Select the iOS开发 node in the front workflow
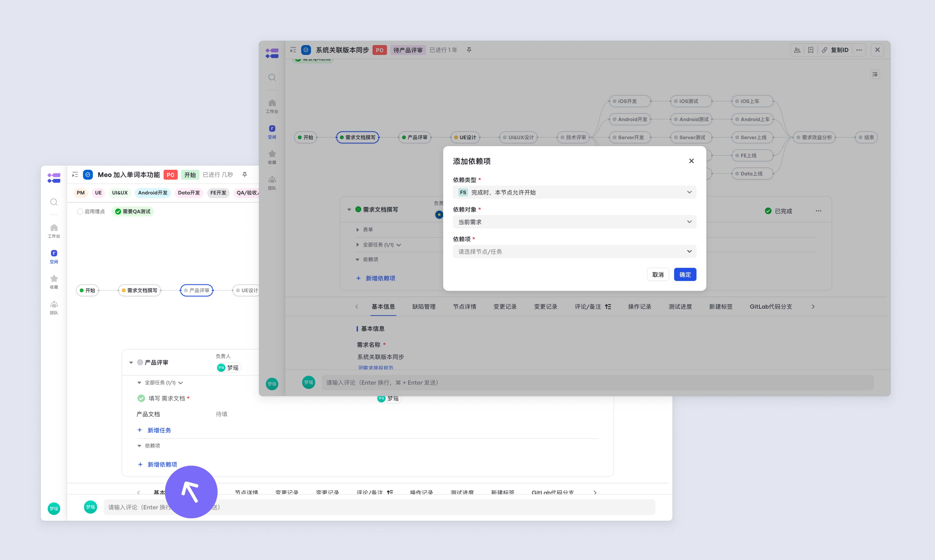 (x=629, y=101)
